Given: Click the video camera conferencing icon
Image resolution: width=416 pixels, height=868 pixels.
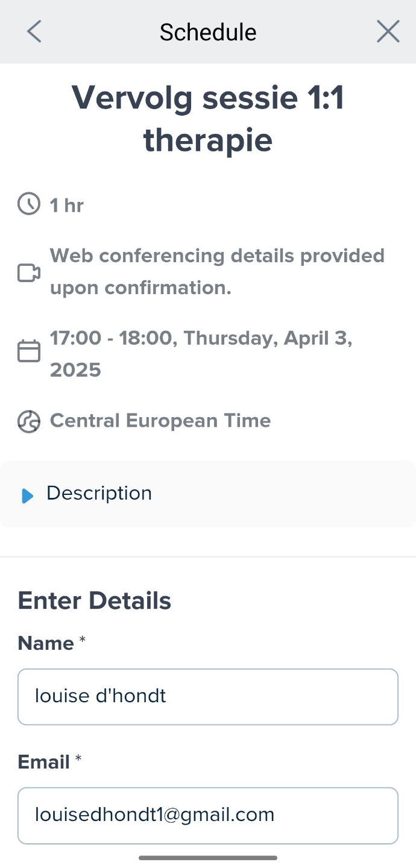Looking at the screenshot, I should 29,273.
